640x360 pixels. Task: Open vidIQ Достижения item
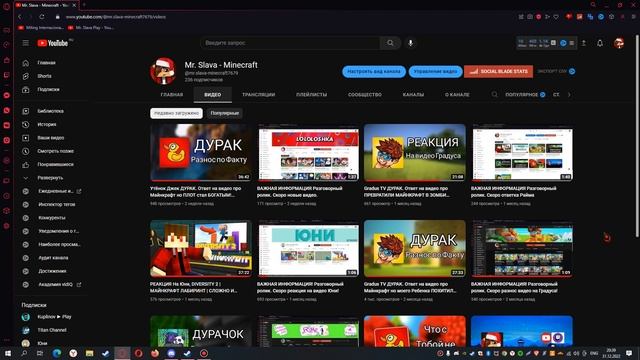point(52,271)
